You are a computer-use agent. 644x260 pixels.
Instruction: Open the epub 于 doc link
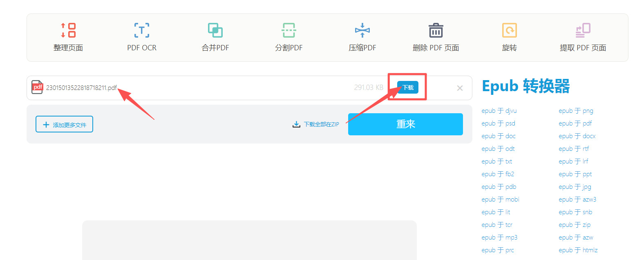point(499,136)
